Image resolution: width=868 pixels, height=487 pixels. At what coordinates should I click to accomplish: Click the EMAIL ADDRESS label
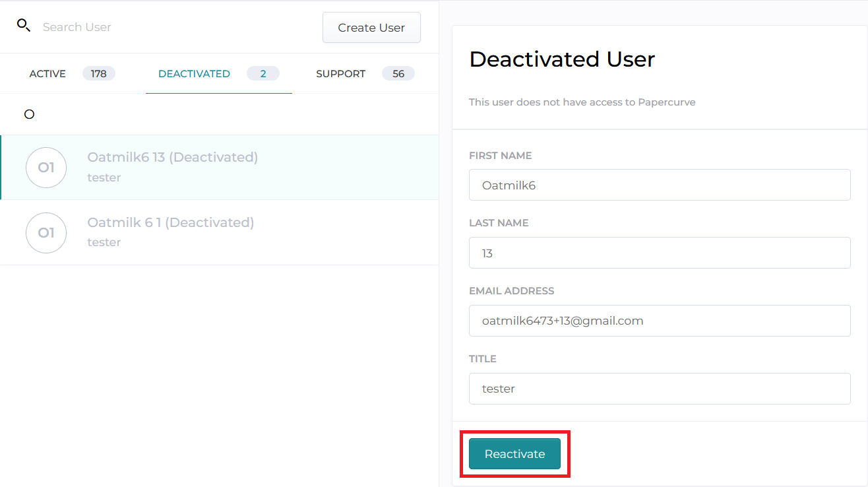(x=512, y=291)
